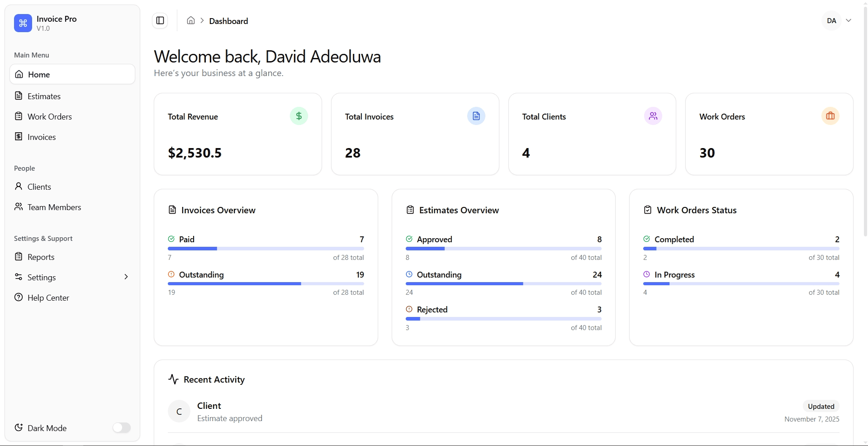Toggle Dark Mode
This screenshot has width=868, height=446.
(121, 427)
